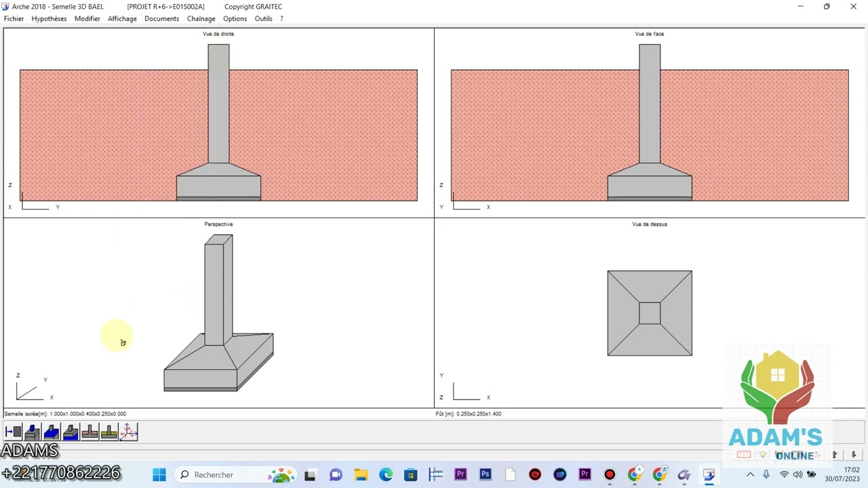
Task: Open Microsoft Store from the taskbar
Action: (411, 474)
